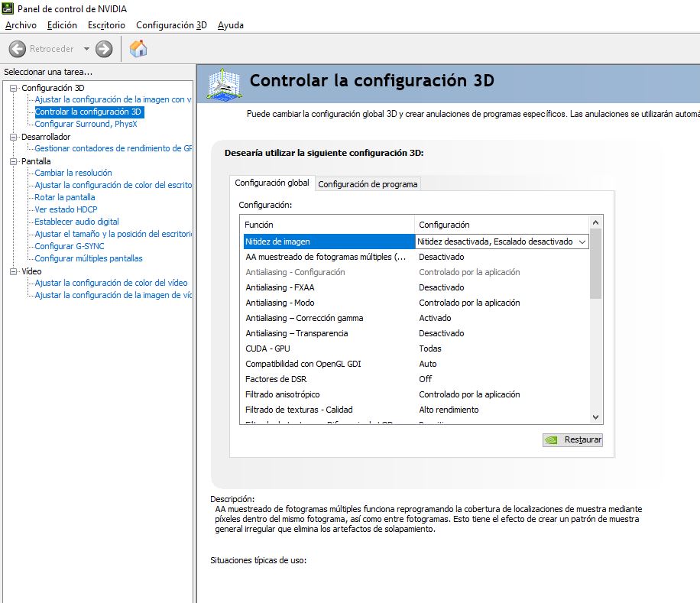Click the Todas value for CUDA - GPU
The height and width of the screenshot is (603, 700).
pyautogui.click(x=430, y=349)
